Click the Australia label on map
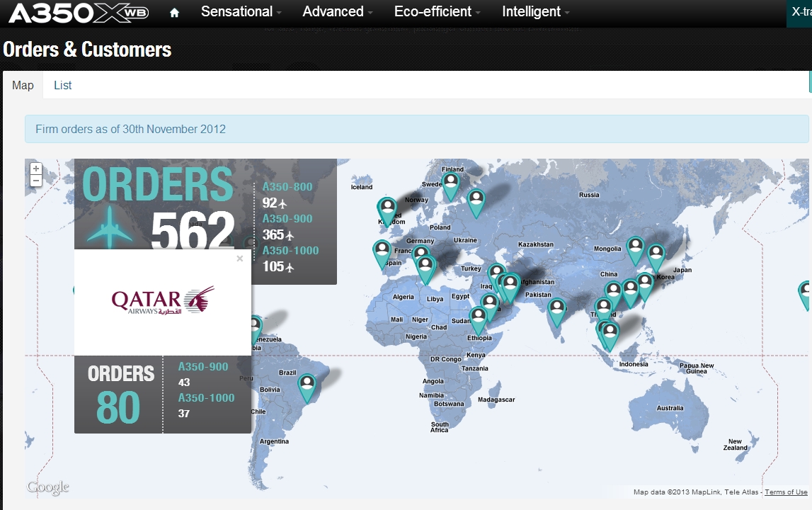Viewport: 812px width, 510px height. point(670,408)
